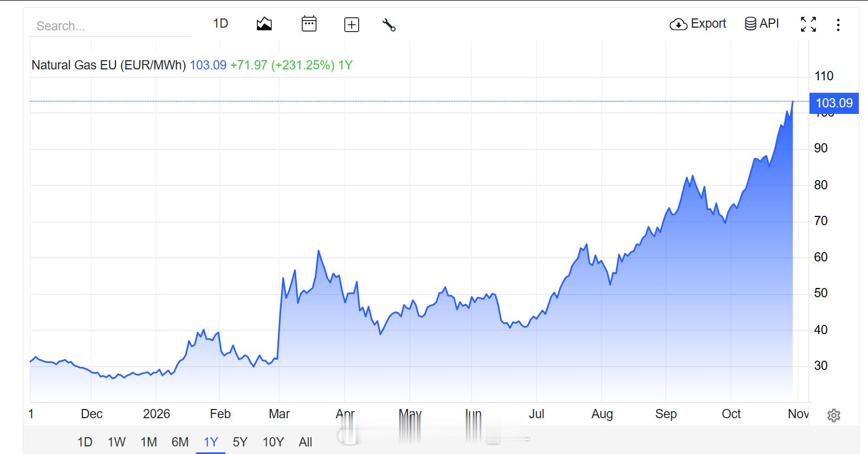The image size is (868, 454).
Task: Select the 6M time range
Action: [x=180, y=442]
